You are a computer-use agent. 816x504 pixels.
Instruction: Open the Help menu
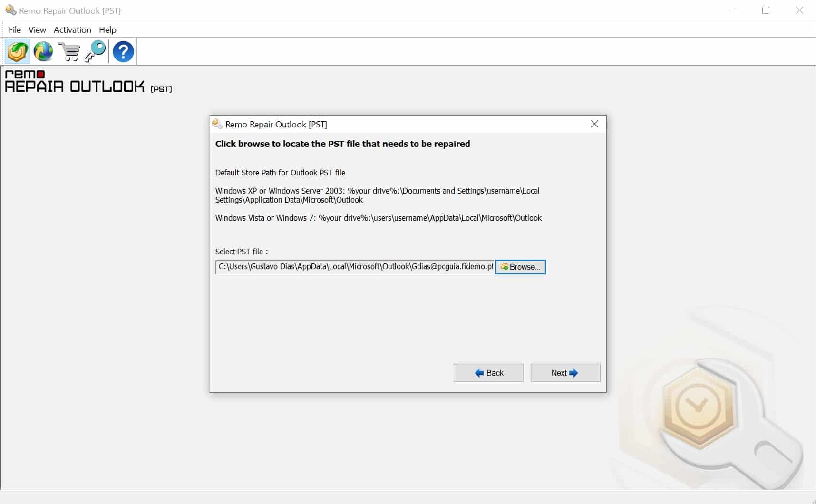[107, 29]
